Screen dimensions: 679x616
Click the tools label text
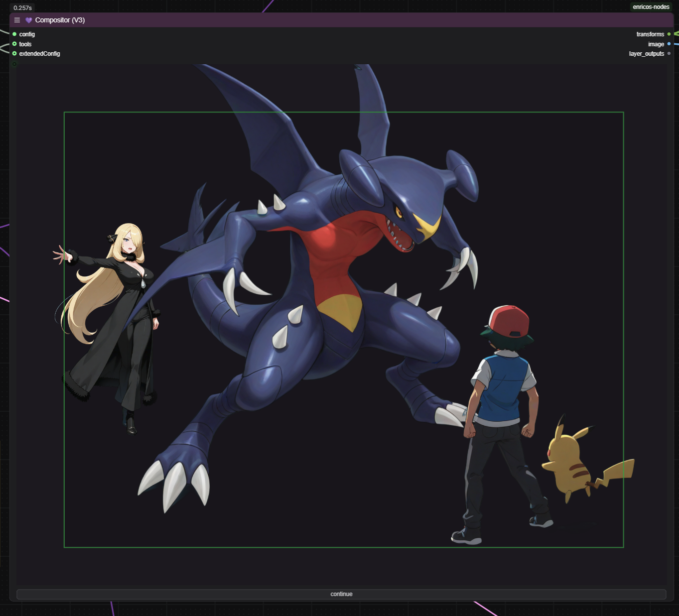[x=25, y=44]
